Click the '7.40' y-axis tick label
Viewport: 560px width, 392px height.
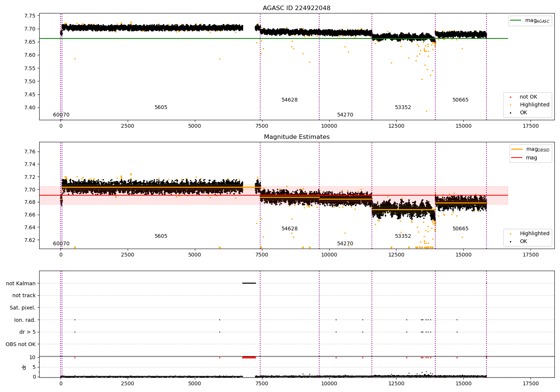coord(30,108)
